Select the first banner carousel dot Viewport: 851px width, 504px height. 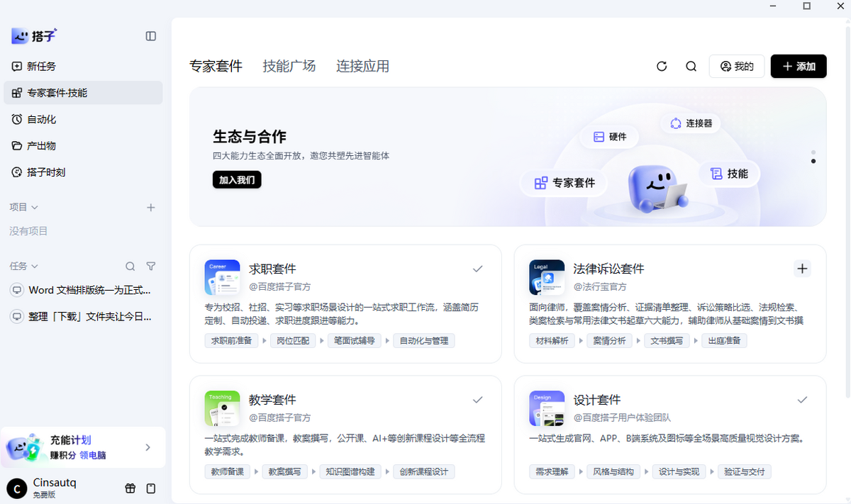pos(813,152)
